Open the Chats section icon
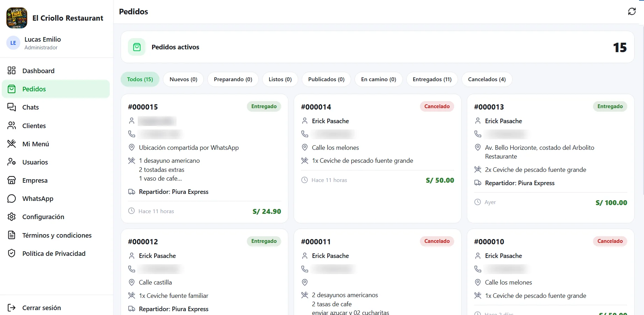The image size is (644, 315). (12, 107)
